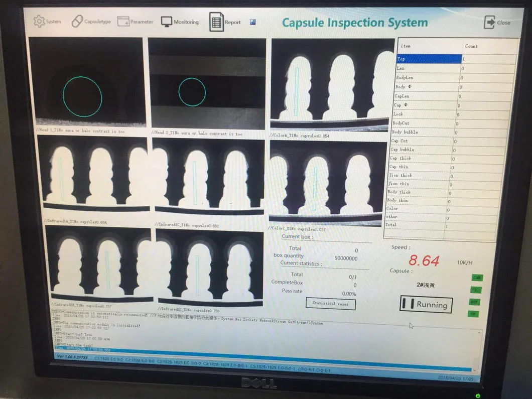Viewport: 532px width, 399px height.
Task: Select the Body bubble row in the table
Action: 422,132
